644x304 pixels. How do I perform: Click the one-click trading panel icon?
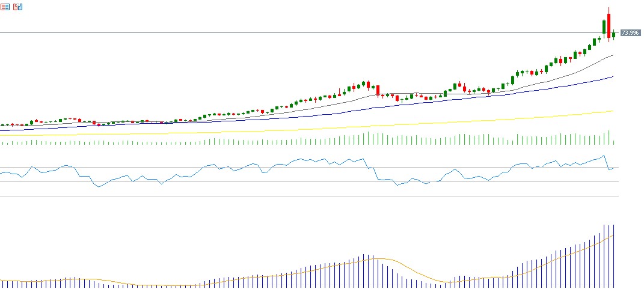[x=17, y=7]
